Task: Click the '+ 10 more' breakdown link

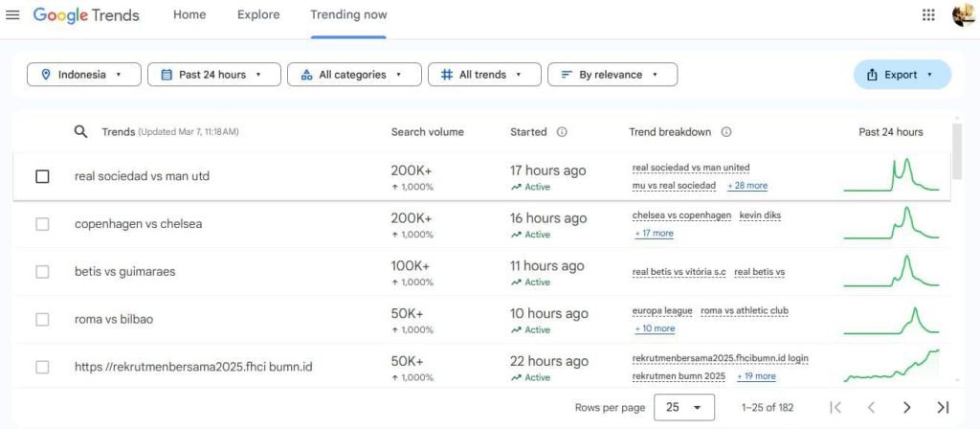Action: [x=655, y=328]
